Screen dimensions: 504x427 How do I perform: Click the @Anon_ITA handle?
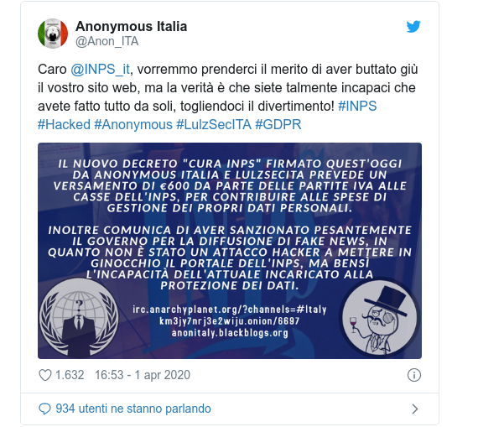[x=107, y=41]
